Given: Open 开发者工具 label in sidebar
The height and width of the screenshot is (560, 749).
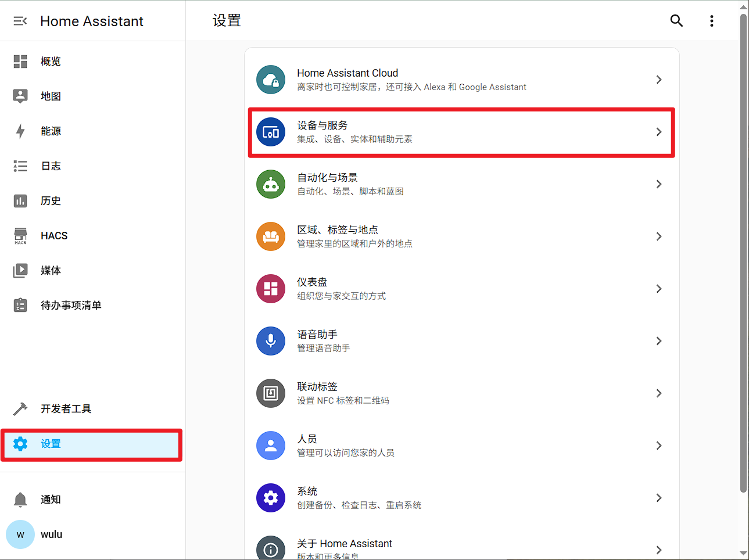Looking at the screenshot, I should (x=66, y=409).
